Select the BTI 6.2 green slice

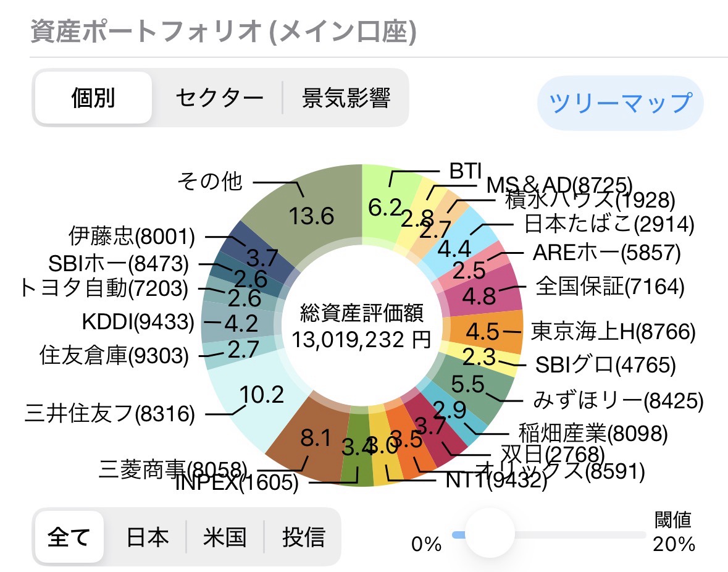click(x=386, y=204)
